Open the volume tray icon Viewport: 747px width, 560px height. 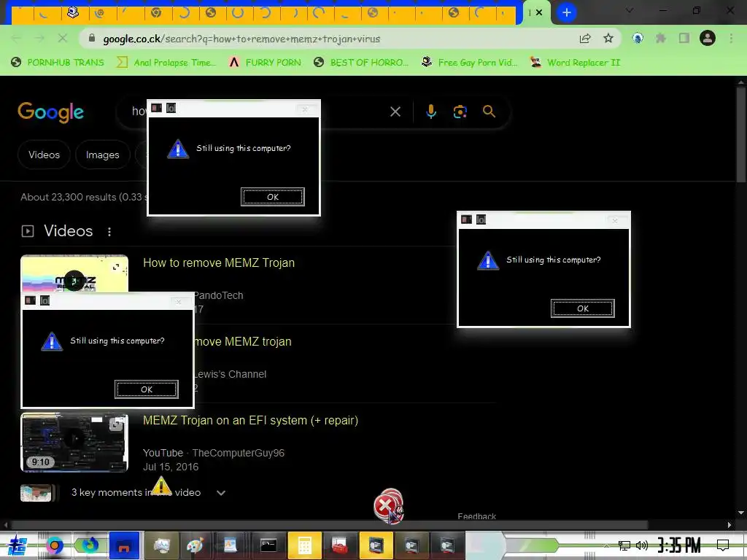point(642,545)
